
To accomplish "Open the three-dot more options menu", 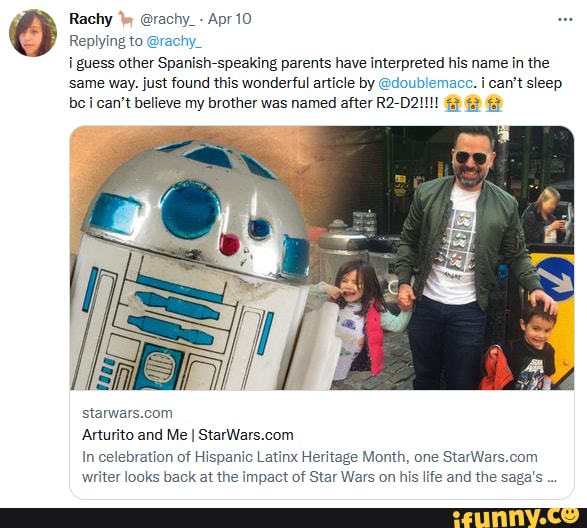I will coord(565,19).
